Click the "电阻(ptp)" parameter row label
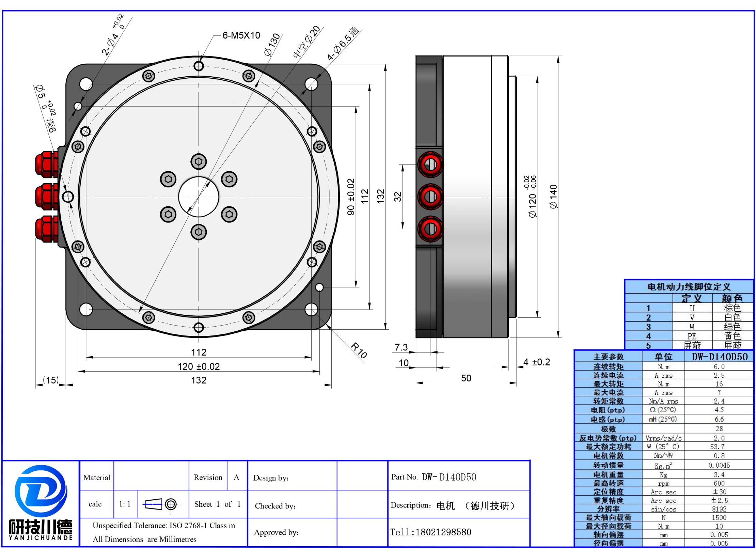756x549 pixels. click(608, 410)
